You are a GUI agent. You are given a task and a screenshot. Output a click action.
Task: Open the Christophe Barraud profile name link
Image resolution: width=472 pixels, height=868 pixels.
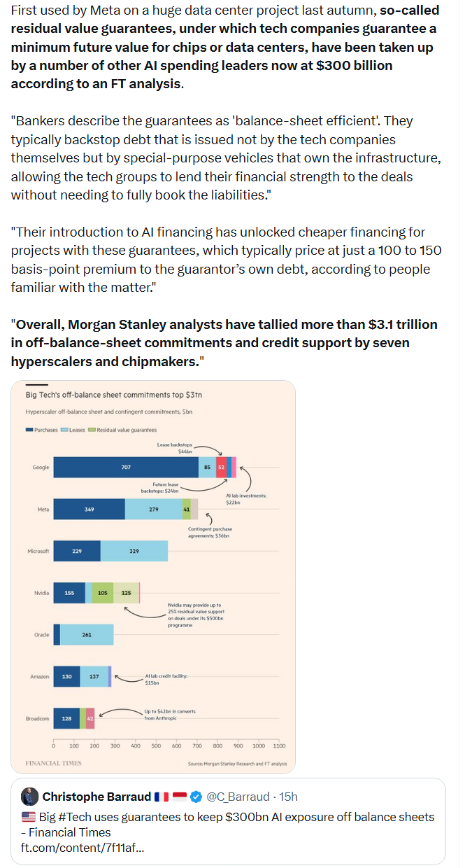96,797
